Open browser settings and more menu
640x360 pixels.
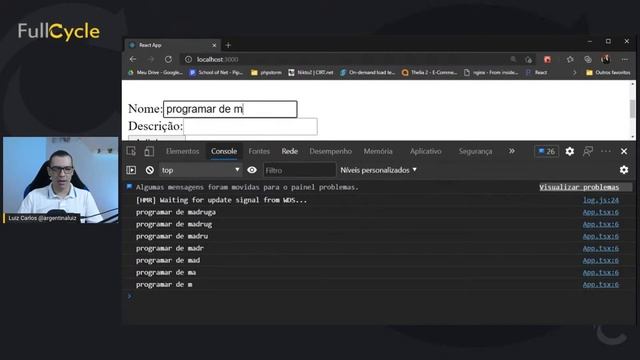625,60
